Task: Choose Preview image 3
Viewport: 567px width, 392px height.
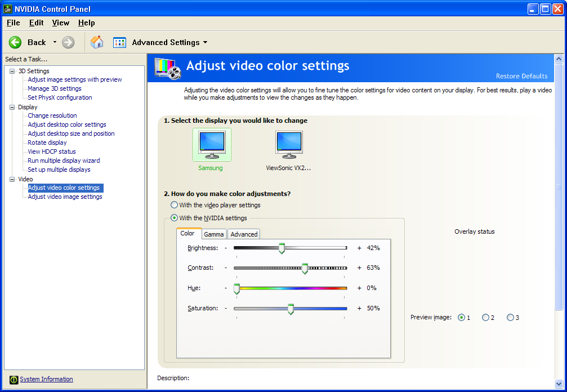Action: point(510,318)
